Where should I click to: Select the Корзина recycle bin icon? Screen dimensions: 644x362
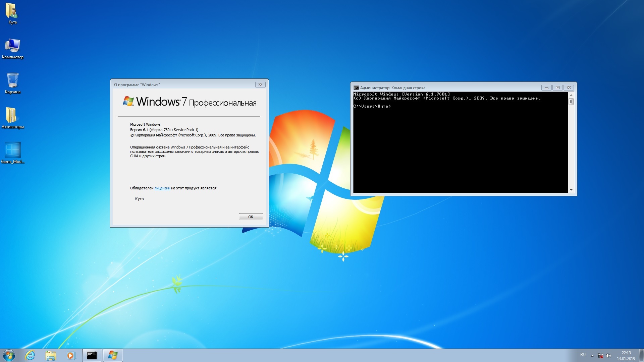click(12, 83)
